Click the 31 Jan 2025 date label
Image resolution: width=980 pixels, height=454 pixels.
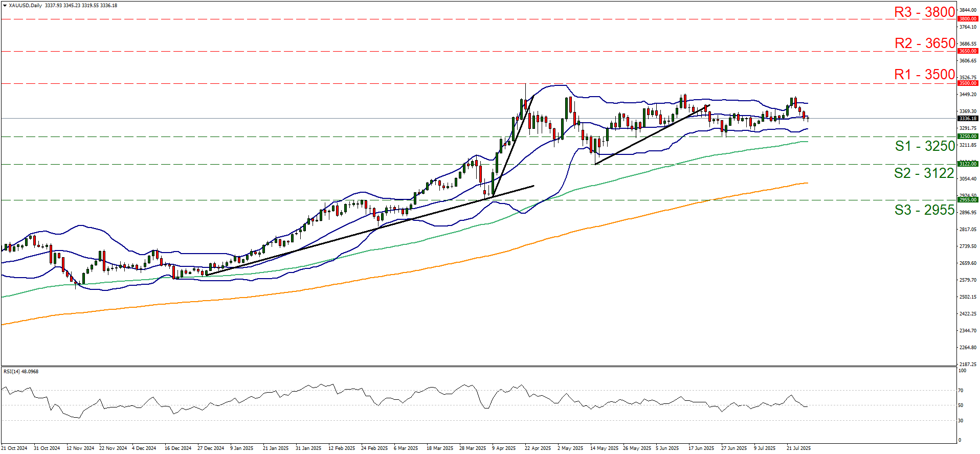(x=308, y=448)
